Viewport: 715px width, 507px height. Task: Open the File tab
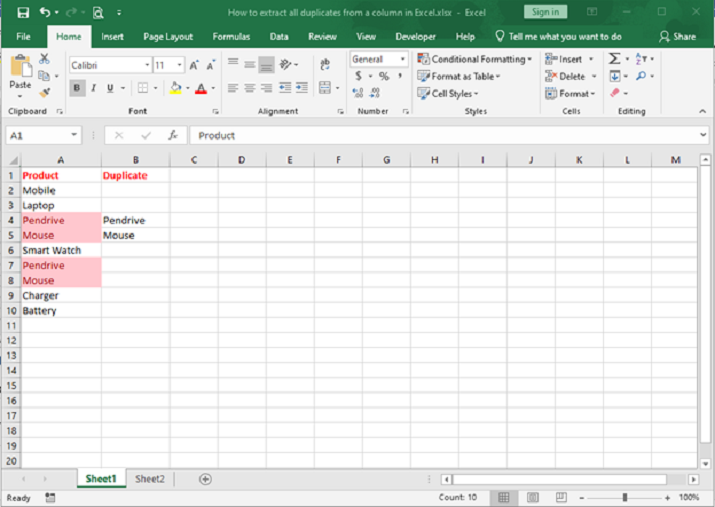click(23, 36)
